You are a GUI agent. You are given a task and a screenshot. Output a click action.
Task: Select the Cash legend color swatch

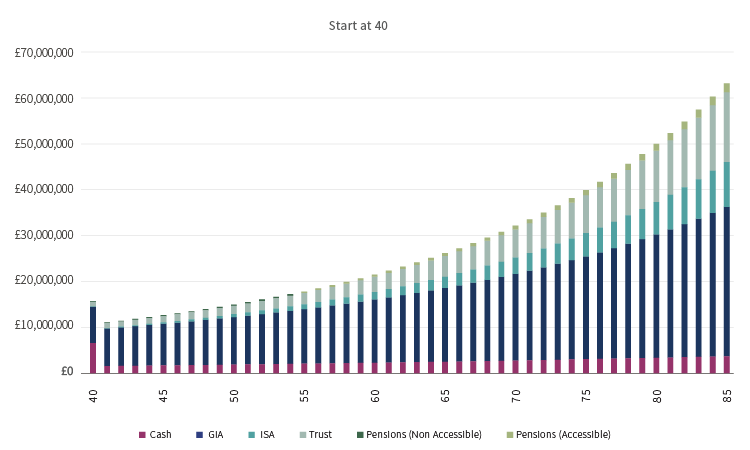pos(142,435)
